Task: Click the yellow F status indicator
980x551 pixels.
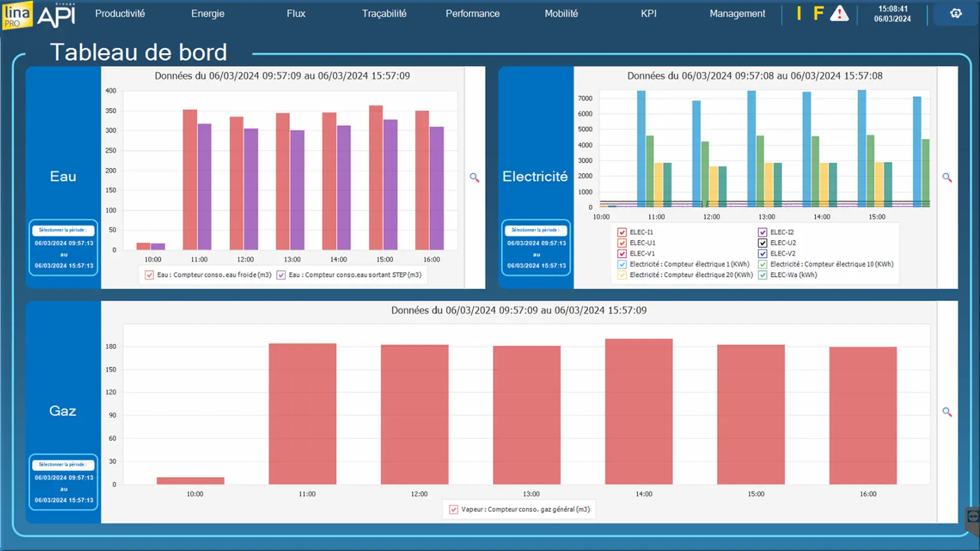Action: (x=818, y=13)
